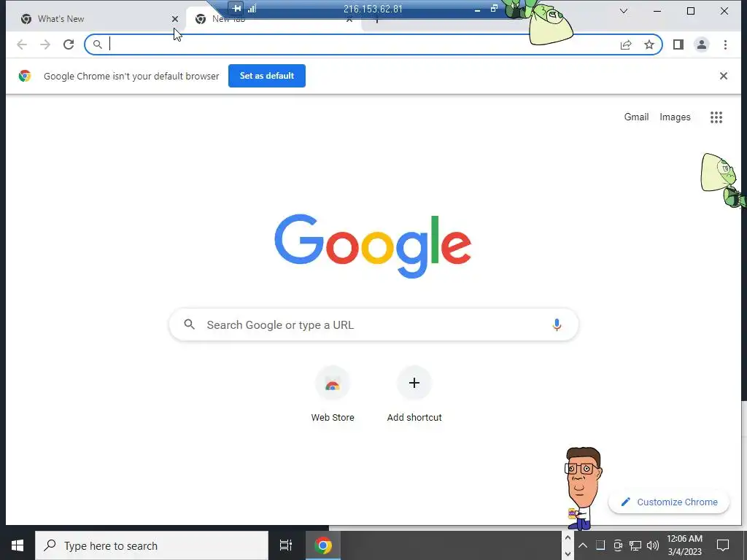Click Set as default button
747x560 pixels.
[x=267, y=76]
